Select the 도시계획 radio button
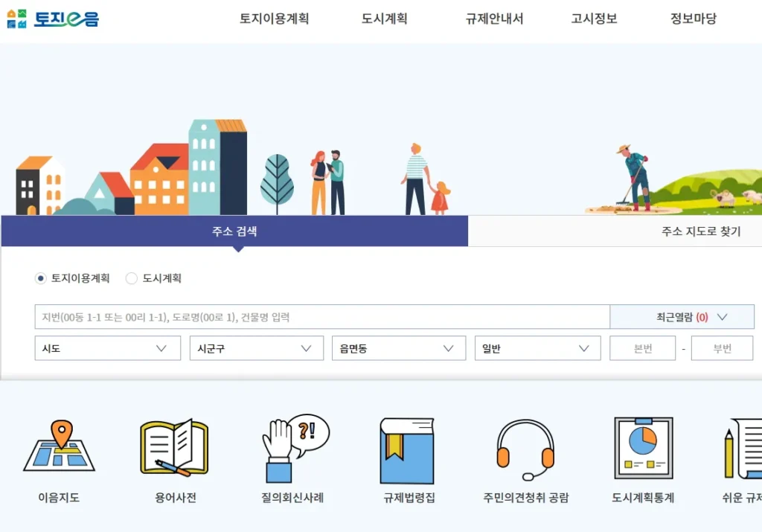The image size is (762, 532). [132, 278]
